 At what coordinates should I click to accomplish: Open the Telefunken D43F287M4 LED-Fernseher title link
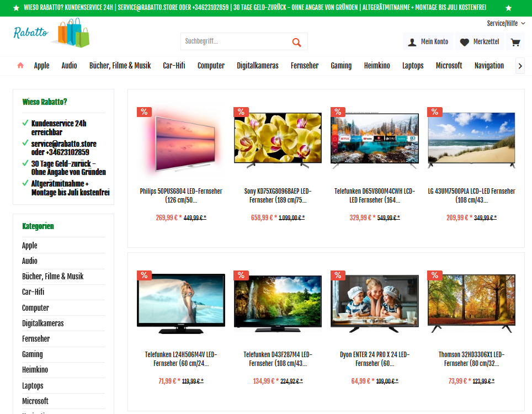coord(278,359)
